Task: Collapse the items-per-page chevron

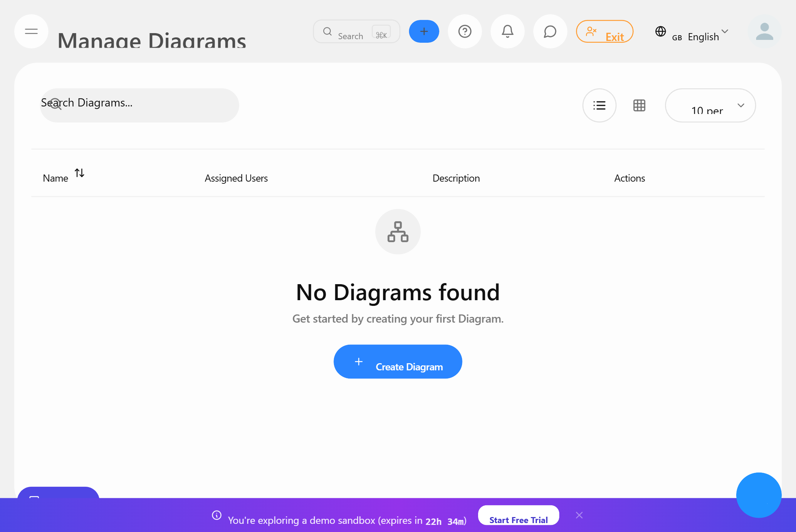Action: click(741, 105)
